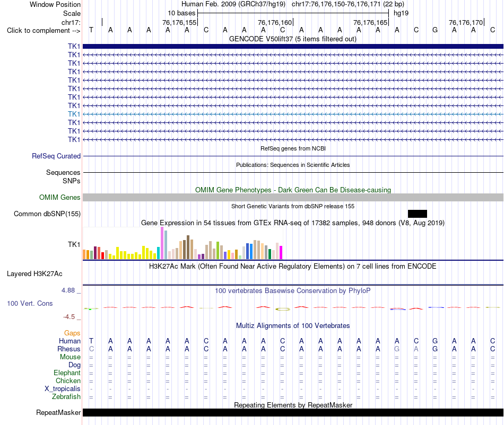Click the '10 bases' scale bar label
504x425 pixels.
[x=181, y=13]
